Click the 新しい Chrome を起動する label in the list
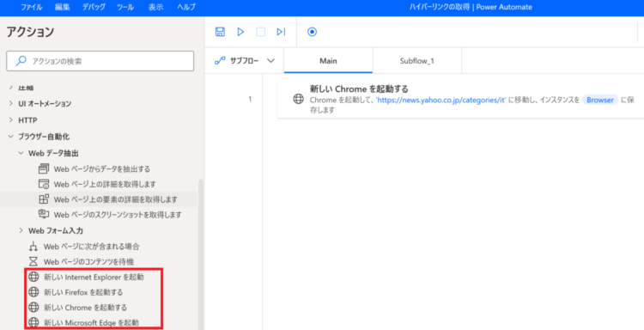Screen dimensions: 644x330 click(85, 308)
